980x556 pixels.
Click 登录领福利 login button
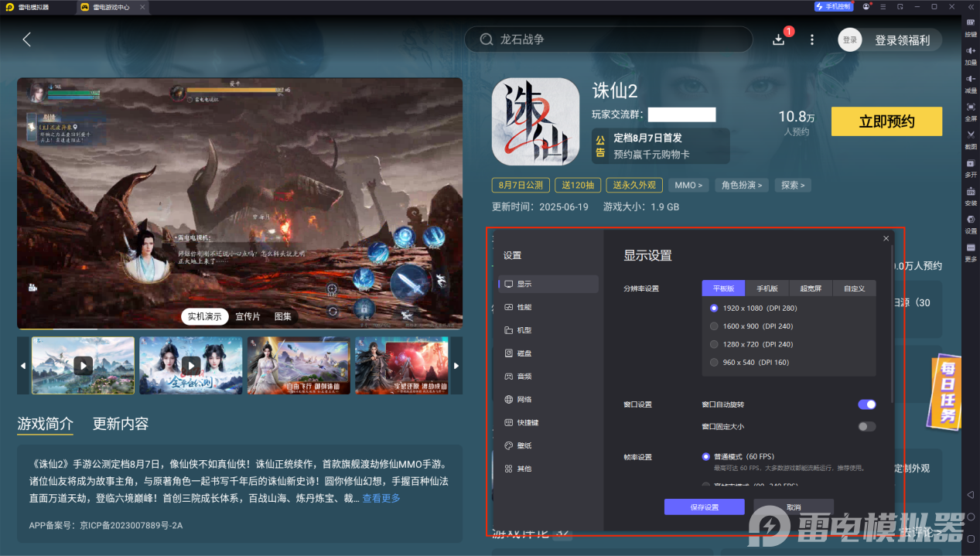pyautogui.click(x=902, y=40)
